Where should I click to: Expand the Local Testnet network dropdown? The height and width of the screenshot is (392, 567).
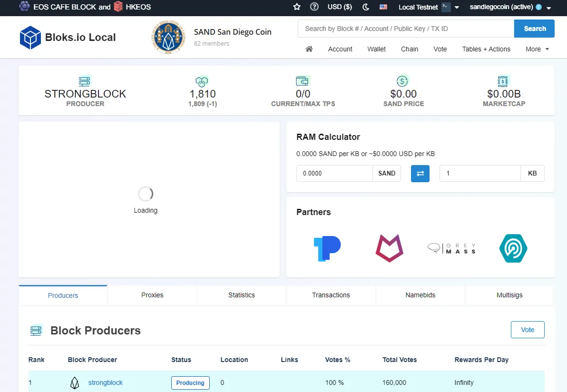point(457,7)
